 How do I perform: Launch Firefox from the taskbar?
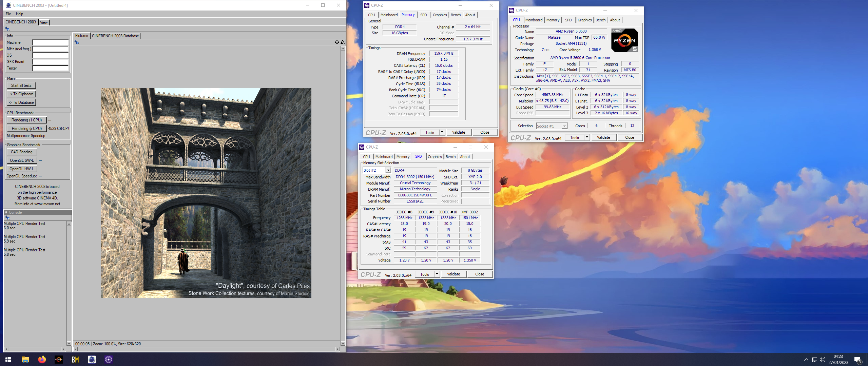42,360
